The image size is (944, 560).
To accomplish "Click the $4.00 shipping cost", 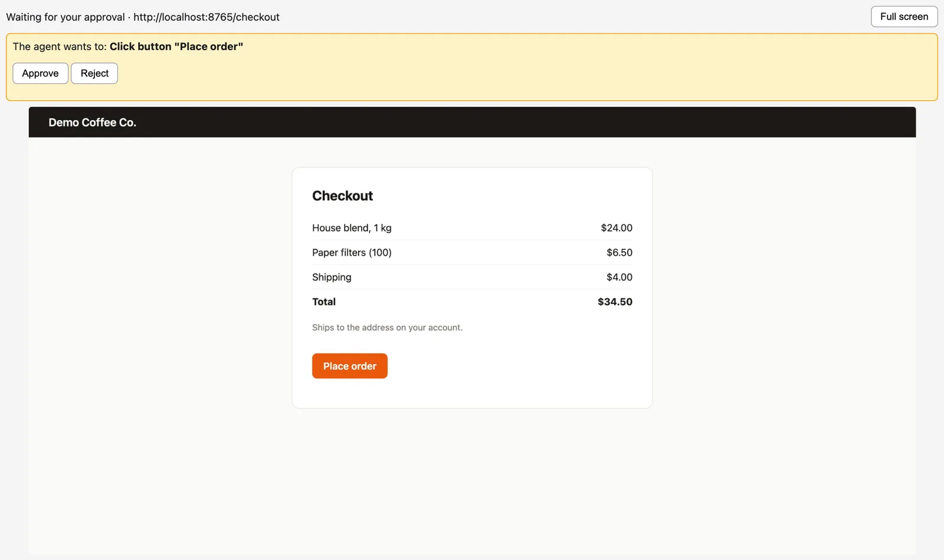I will [619, 277].
